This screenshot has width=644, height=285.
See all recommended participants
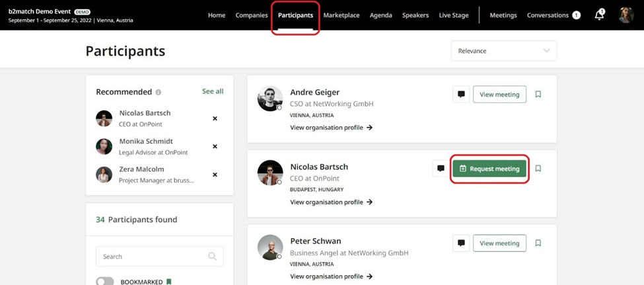coord(213,91)
